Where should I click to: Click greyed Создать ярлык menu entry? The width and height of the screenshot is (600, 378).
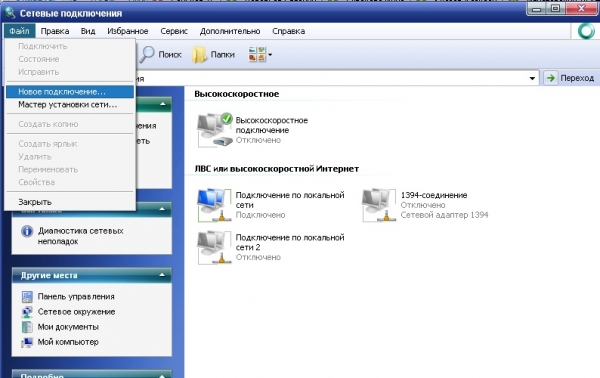(70, 144)
